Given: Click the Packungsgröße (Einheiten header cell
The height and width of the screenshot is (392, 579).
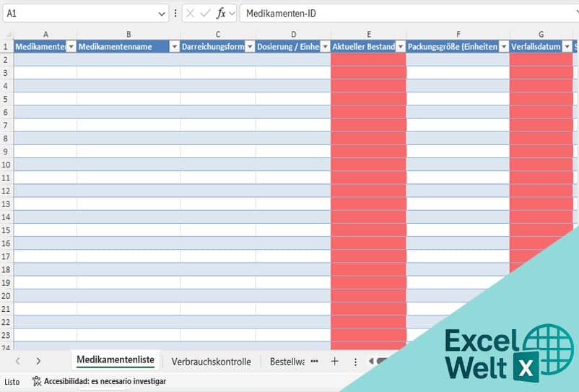Looking at the screenshot, I should (458, 46).
